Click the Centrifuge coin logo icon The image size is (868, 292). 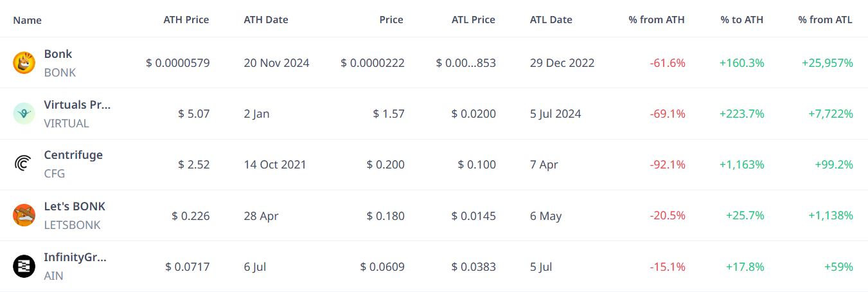(24, 165)
